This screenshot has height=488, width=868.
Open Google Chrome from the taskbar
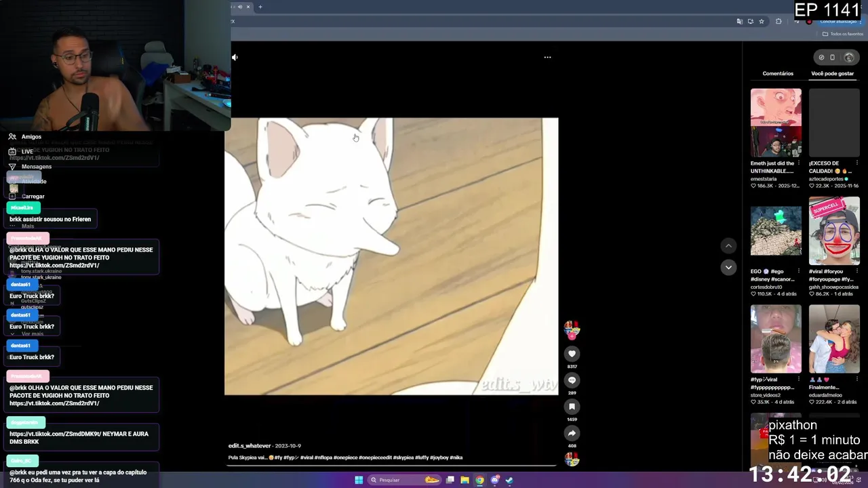click(479, 480)
